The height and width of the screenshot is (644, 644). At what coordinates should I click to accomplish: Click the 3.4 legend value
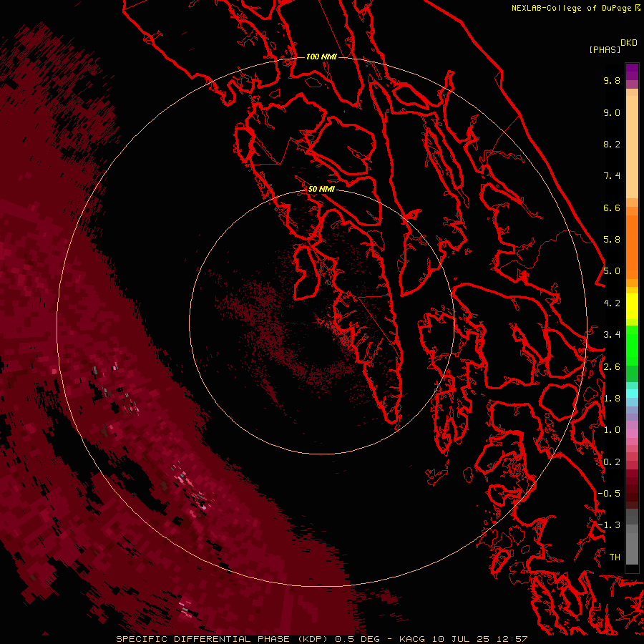coord(612,335)
